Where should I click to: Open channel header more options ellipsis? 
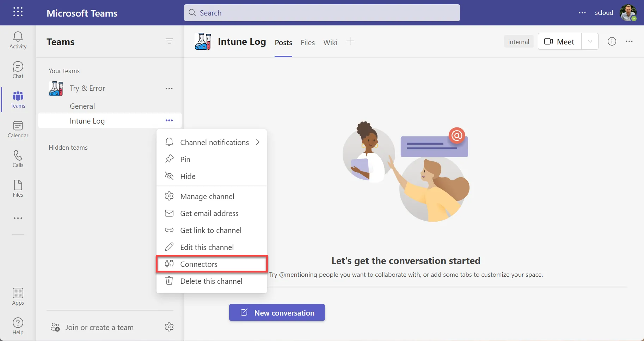tap(629, 41)
